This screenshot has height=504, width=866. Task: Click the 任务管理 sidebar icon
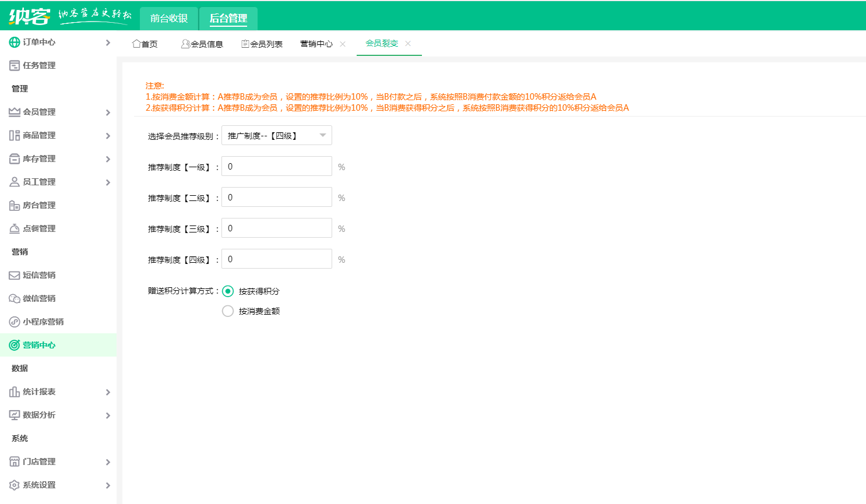tap(13, 65)
